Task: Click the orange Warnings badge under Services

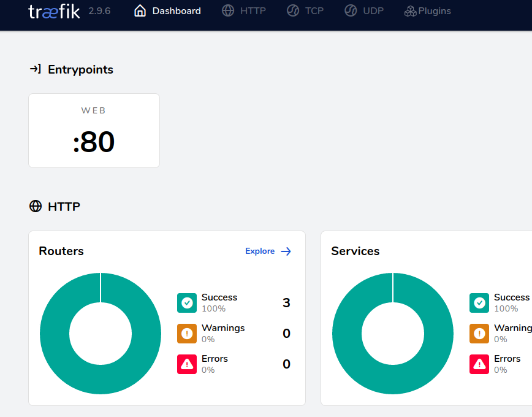Action: coord(479,334)
